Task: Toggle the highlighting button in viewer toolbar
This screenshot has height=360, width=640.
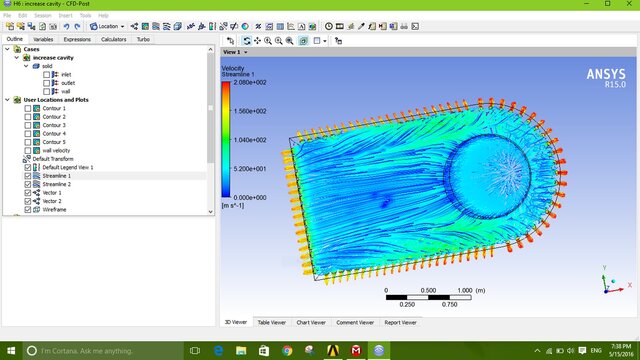Action: pos(303,41)
